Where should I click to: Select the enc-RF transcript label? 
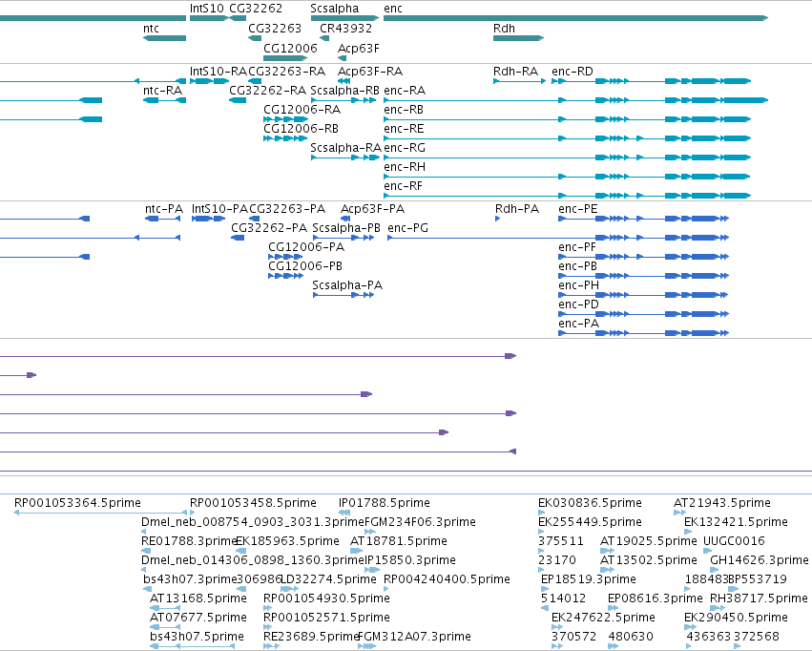click(x=403, y=186)
